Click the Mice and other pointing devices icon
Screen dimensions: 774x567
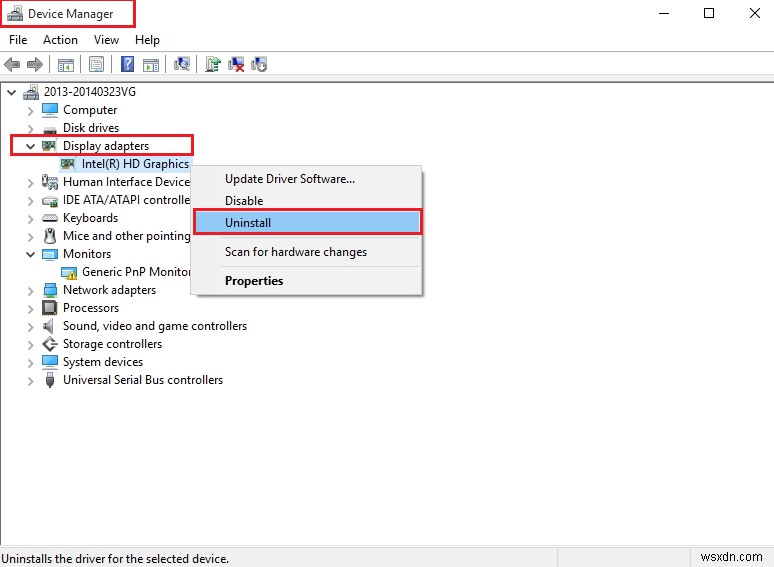50,236
